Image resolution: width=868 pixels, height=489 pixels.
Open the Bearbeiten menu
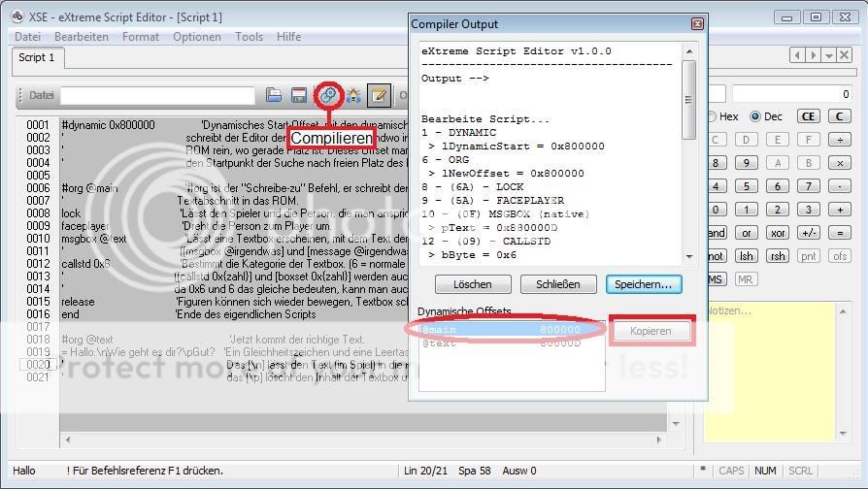[x=81, y=37]
